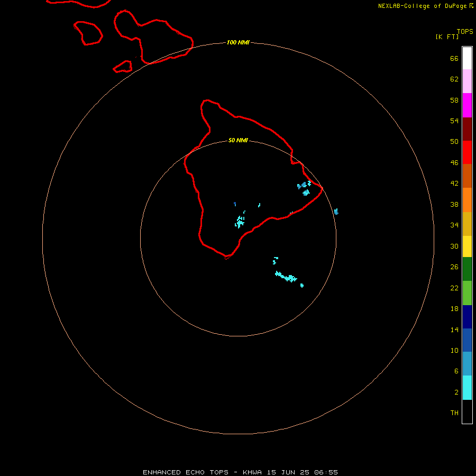Click legend value 30

click(454, 246)
